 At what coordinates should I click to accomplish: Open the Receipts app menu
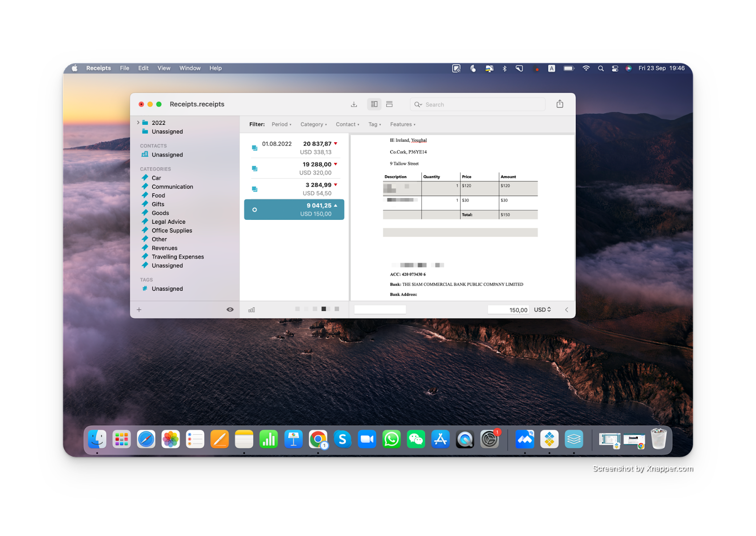[x=98, y=69]
